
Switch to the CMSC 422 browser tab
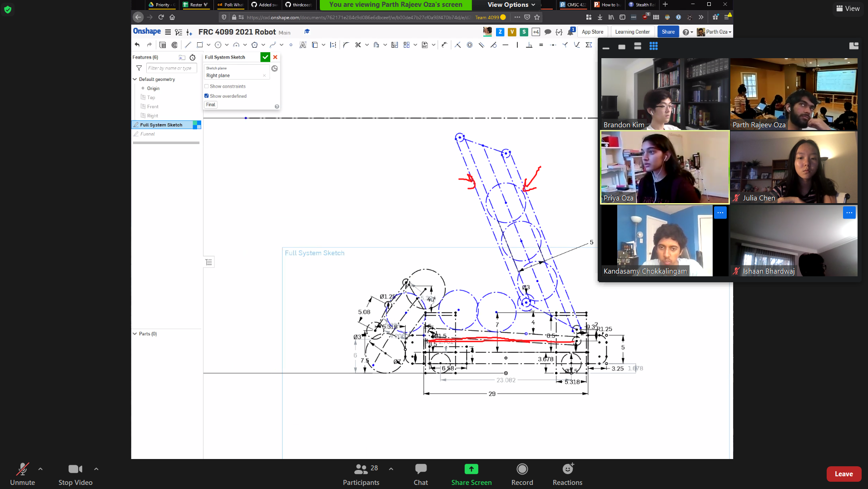[x=573, y=5]
